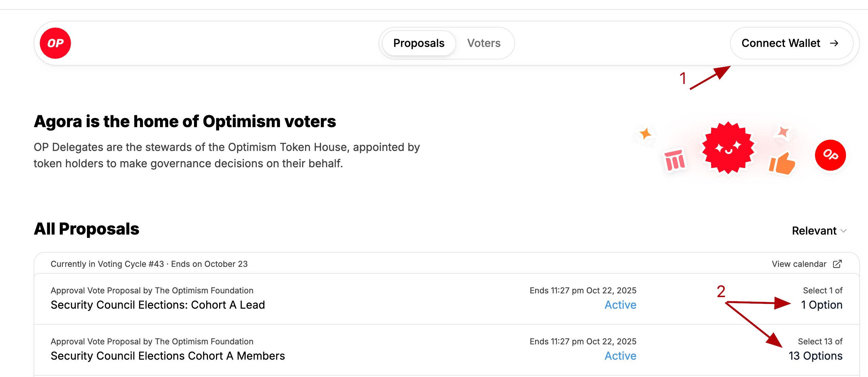Click the 1 Option label

pyautogui.click(x=821, y=305)
